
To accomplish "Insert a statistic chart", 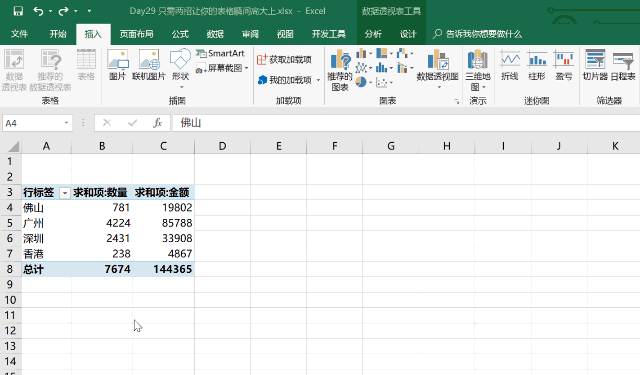I will tap(384, 68).
